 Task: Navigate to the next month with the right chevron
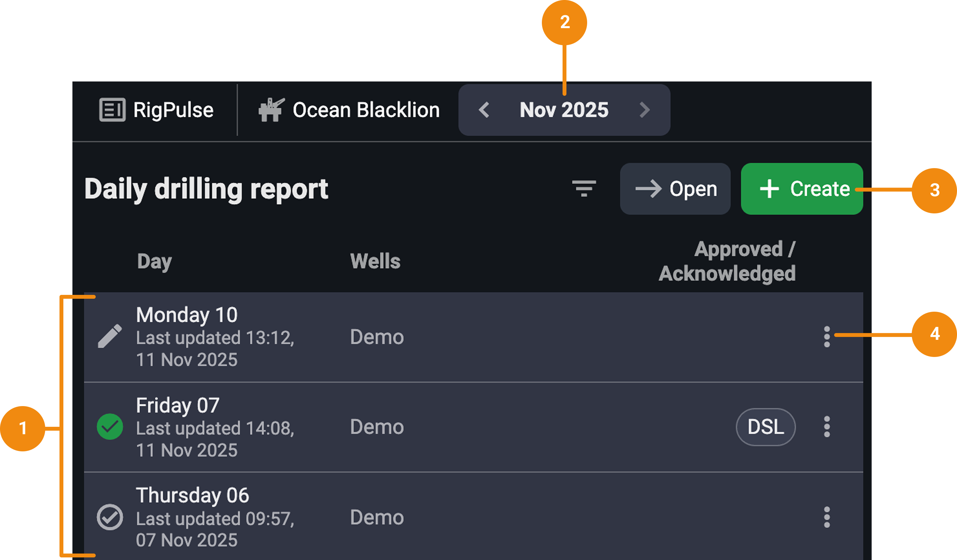click(x=644, y=110)
